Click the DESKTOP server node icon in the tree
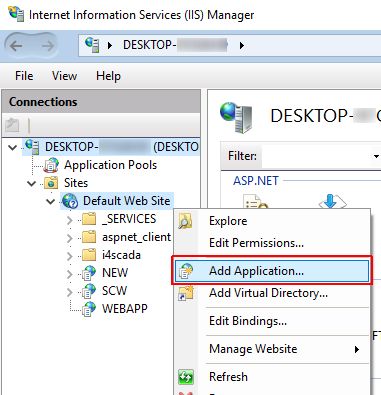This screenshot has width=381, height=395. click(x=33, y=147)
